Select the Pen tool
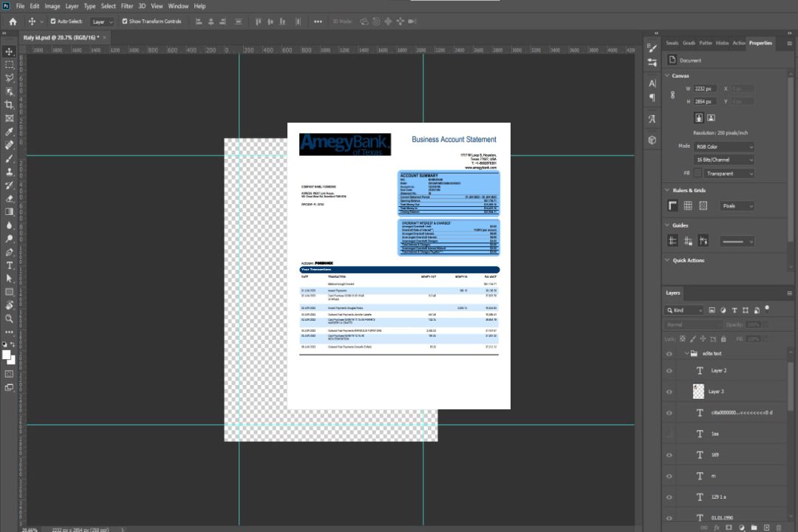798x532 pixels. click(x=9, y=252)
